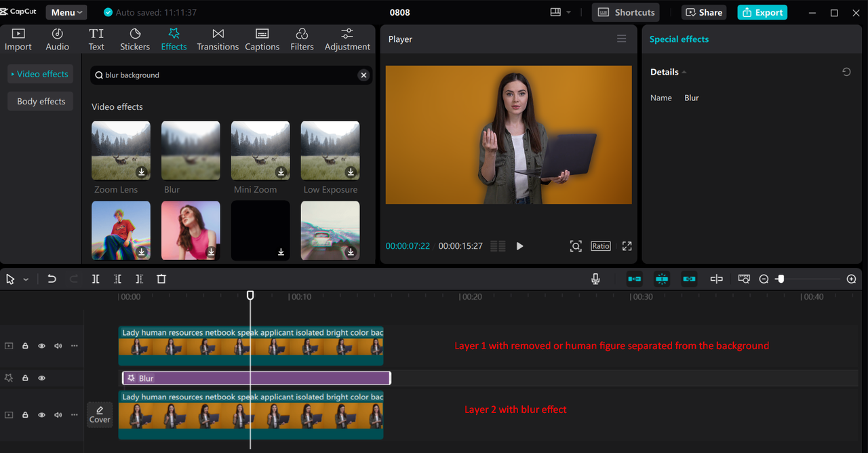Image resolution: width=868 pixels, height=453 pixels.
Task: Zoom out the timeline
Action: tap(764, 279)
